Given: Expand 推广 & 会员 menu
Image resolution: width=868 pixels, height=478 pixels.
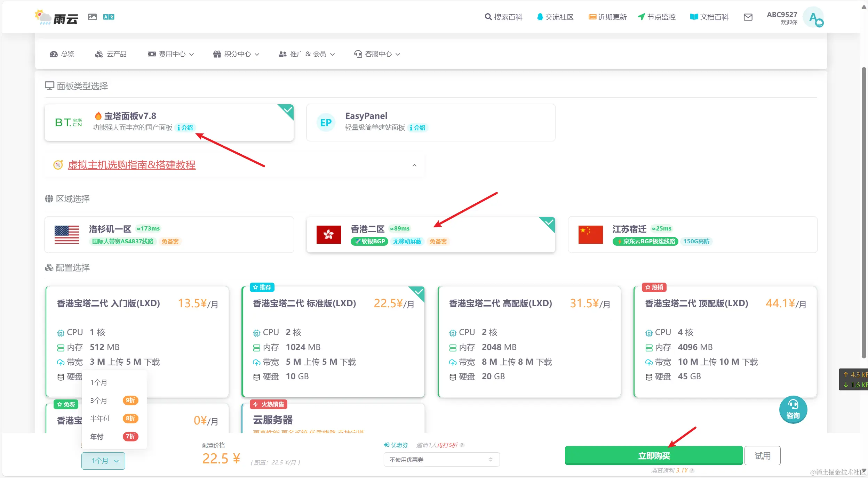Looking at the screenshot, I should (x=307, y=54).
